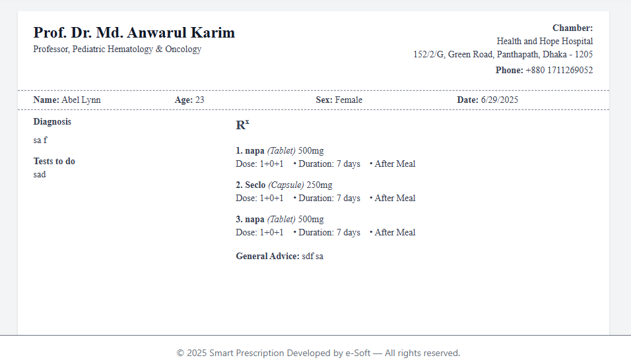Select the Green Road, Panthapath address line
Viewport: 631px width, 364px height.
pos(503,55)
